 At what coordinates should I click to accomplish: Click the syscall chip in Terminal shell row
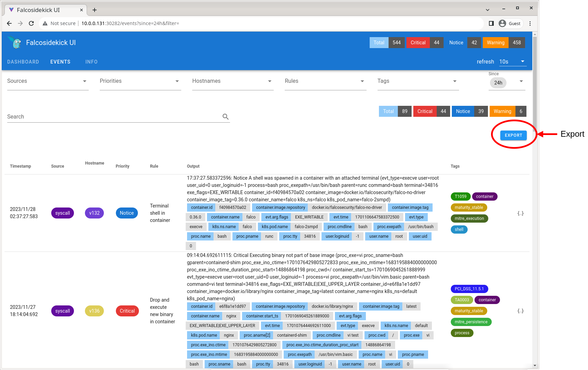coord(63,213)
